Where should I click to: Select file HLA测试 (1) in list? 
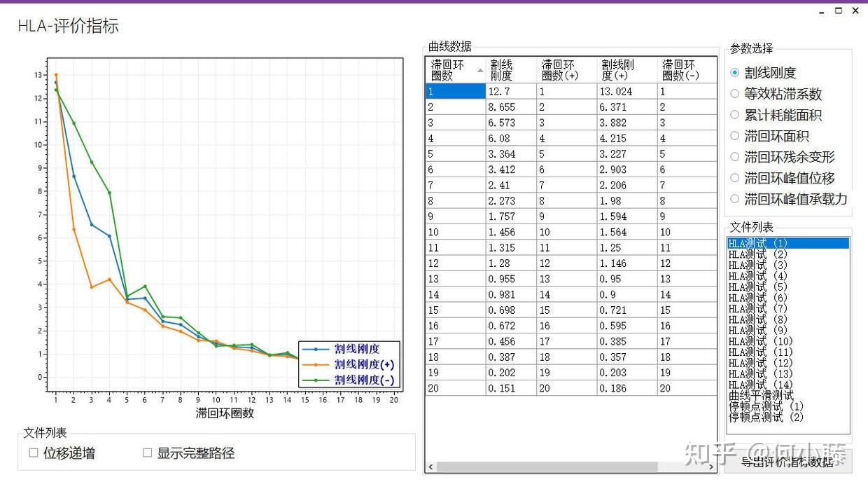[x=788, y=243]
